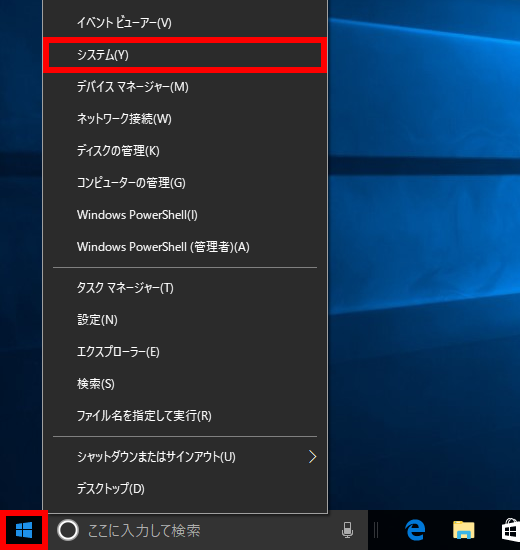This screenshot has height=550, width=520.
Task: Expand the シャットダウンまたはサインアウト submenu arrow
Action: tap(312, 457)
